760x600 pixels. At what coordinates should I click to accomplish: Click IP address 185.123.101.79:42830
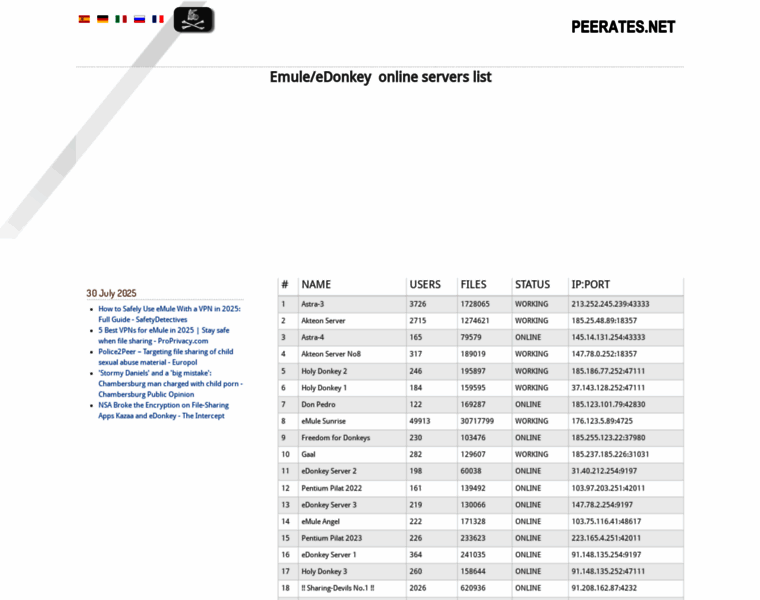click(x=608, y=404)
